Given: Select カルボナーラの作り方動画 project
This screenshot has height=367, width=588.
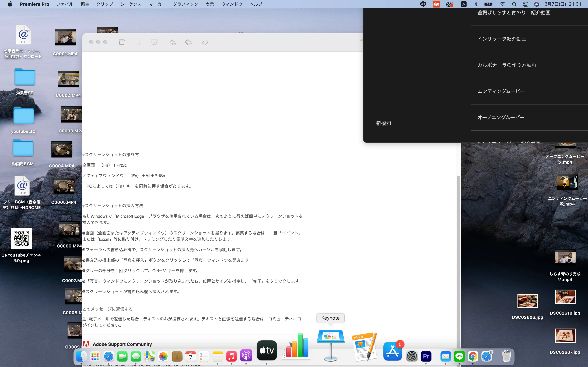Looking at the screenshot, I should pos(507,65).
